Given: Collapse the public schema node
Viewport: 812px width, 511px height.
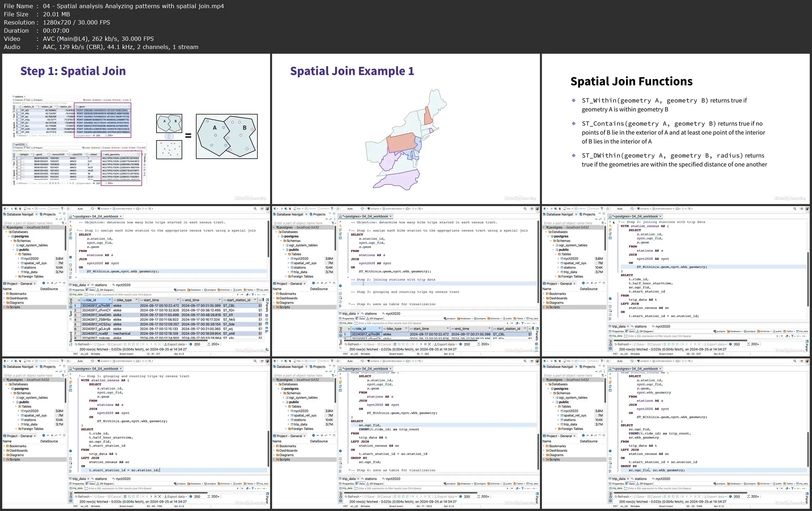Looking at the screenshot, I should [14, 250].
